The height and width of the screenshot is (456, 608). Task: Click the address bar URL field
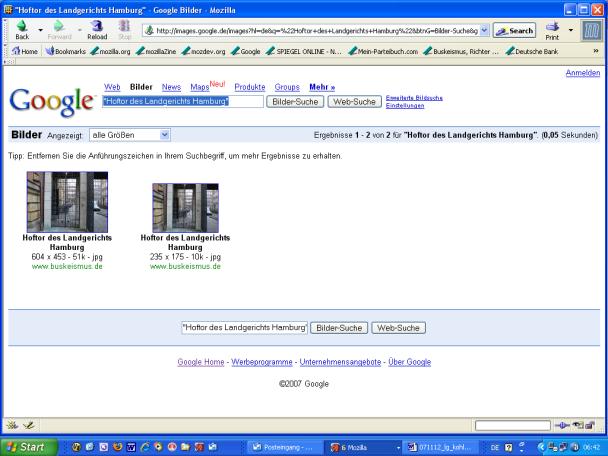pos(316,31)
